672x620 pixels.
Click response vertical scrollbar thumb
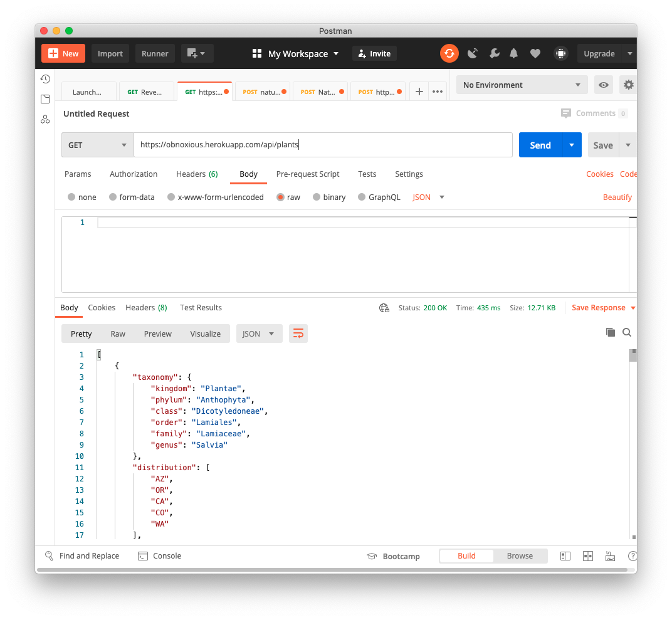(633, 355)
